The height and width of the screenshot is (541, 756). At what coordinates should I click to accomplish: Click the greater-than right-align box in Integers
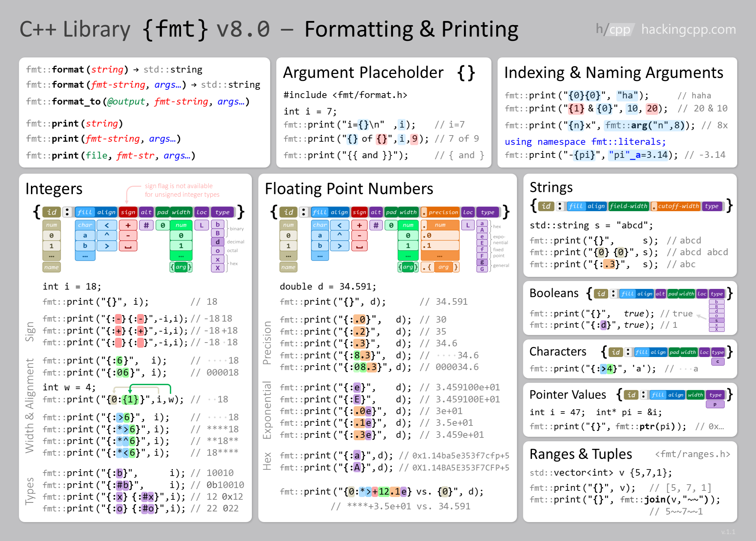[107, 246]
